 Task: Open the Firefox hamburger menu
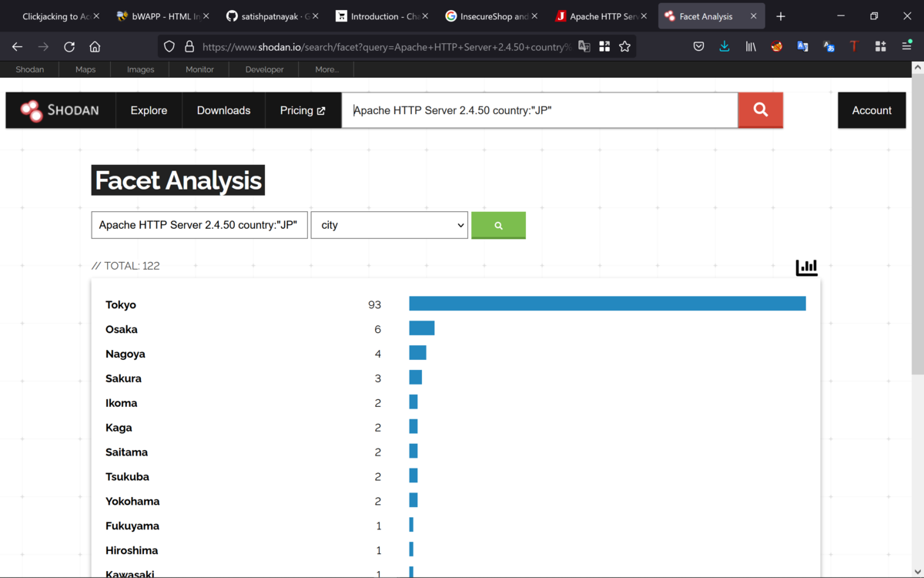907,47
